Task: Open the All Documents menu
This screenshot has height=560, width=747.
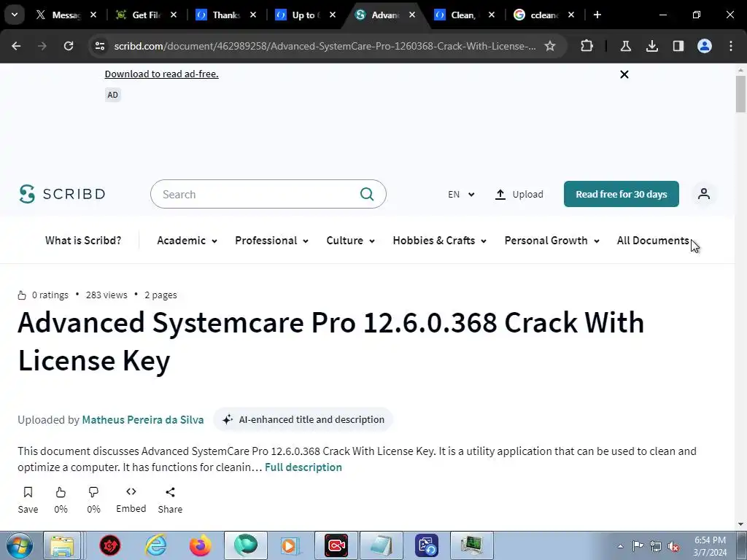Action: pos(653,241)
